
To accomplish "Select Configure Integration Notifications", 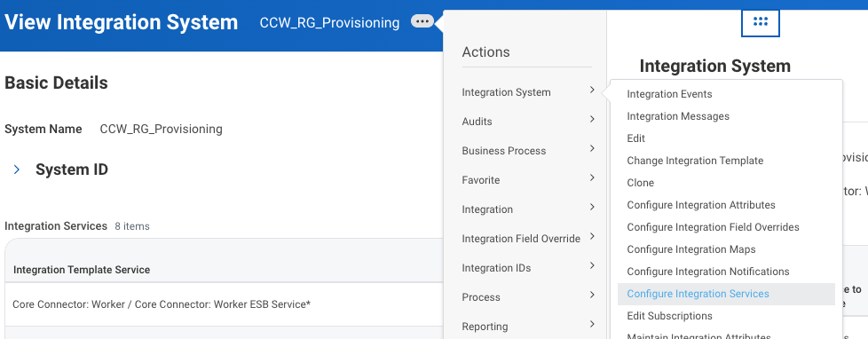I will coord(708,272).
